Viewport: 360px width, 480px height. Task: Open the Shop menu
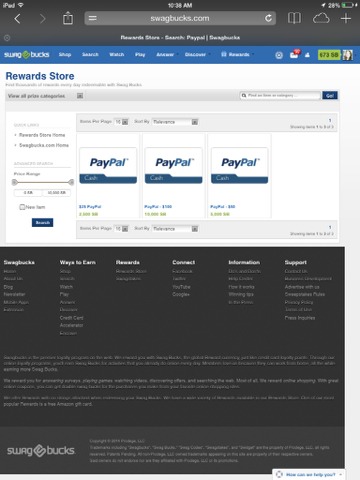pos(65,55)
